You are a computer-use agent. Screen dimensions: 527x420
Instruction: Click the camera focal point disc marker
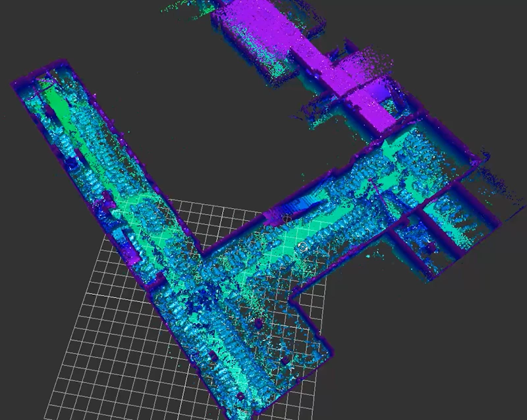pos(287,219)
